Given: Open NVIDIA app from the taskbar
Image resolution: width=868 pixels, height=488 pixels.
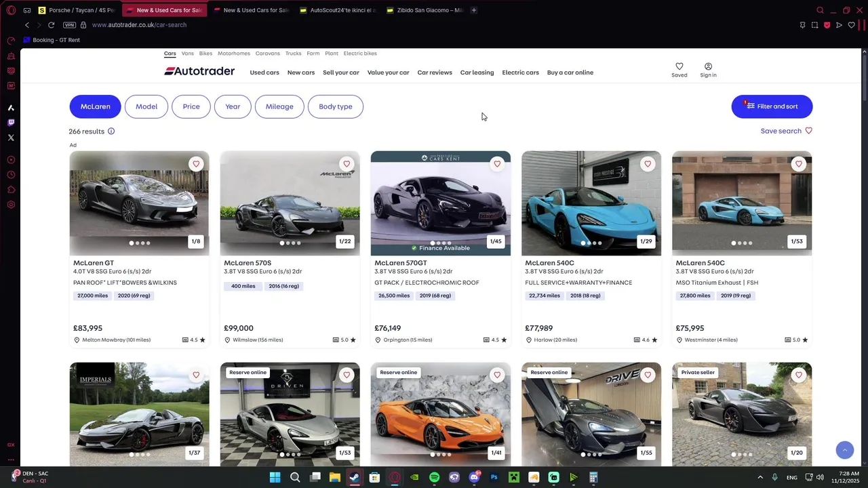Looking at the screenshot, I should 414,478.
